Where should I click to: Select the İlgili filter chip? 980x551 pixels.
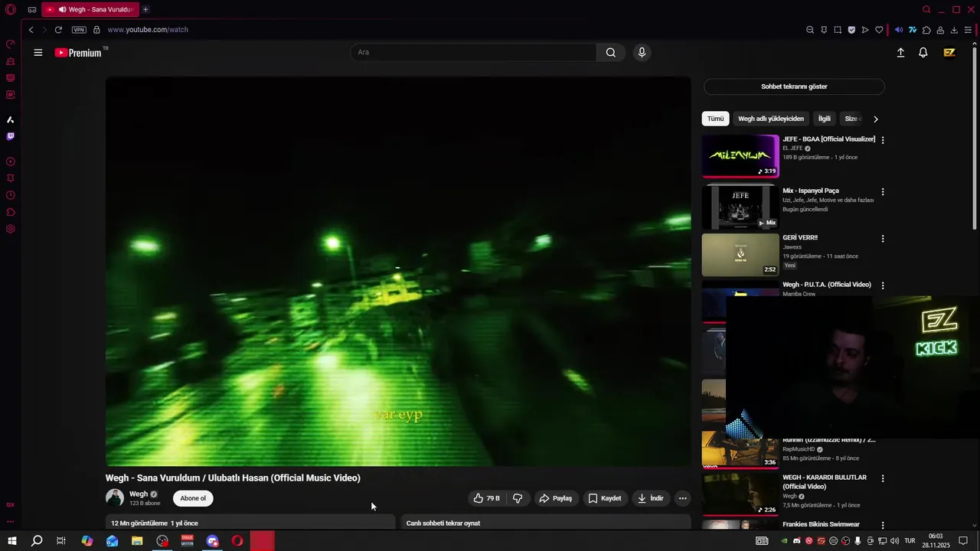pyautogui.click(x=824, y=119)
